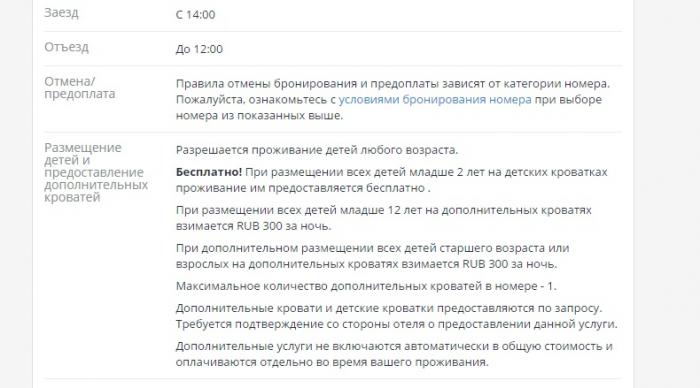The image size is (700, 388).
Task: Click the sentence about maximum extra beds
Action: pos(366,286)
